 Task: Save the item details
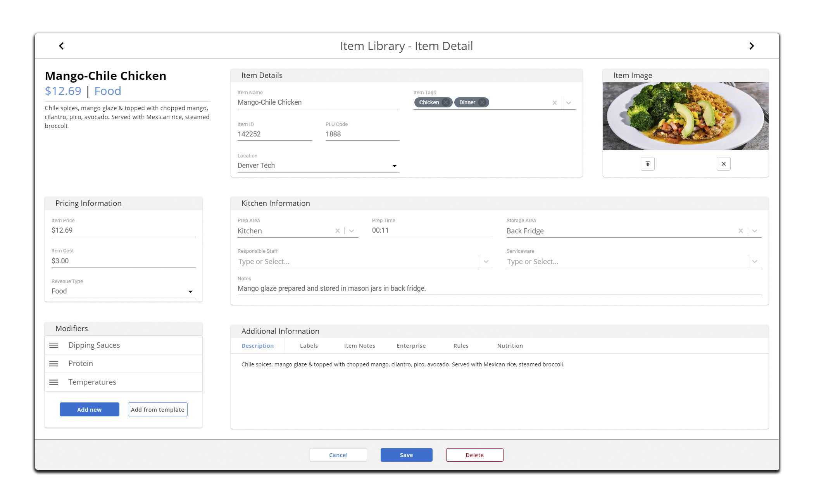point(407,455)
